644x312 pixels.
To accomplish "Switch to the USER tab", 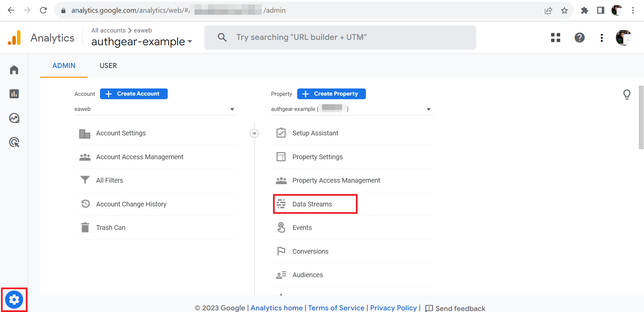I will (x=108, y=66).
